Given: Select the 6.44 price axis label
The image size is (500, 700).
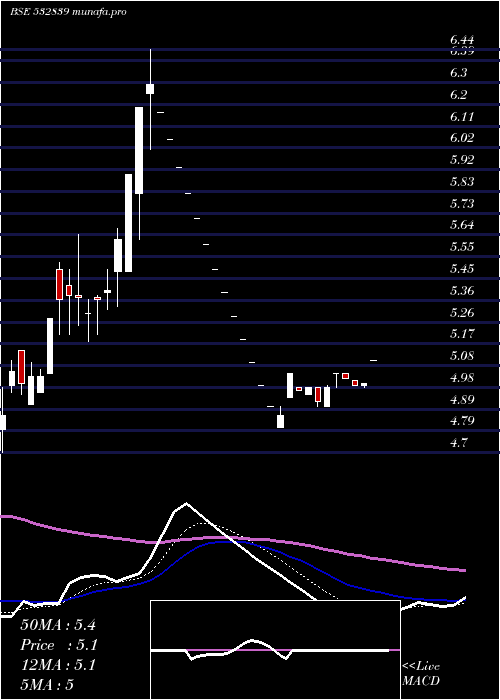Looking at the screenshot, I should pyautogui.click(x=461, y=40).
